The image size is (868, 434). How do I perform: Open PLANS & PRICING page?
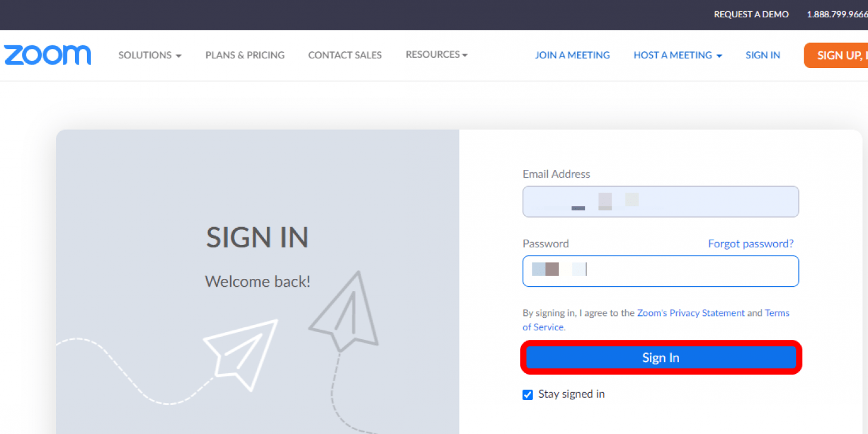pos(244,55)
